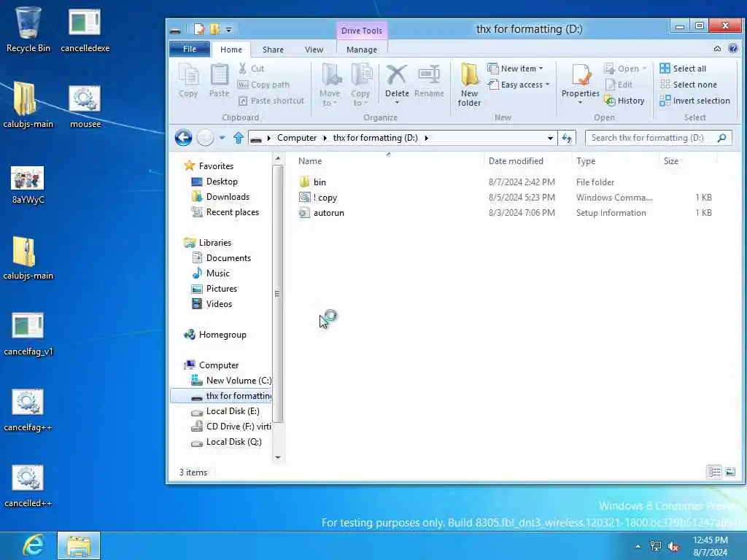The height and width of the screenshot is (560, 747).
Task: Open the address bar history dropdown
Action: pyautogui.click(x=550, y=138)
